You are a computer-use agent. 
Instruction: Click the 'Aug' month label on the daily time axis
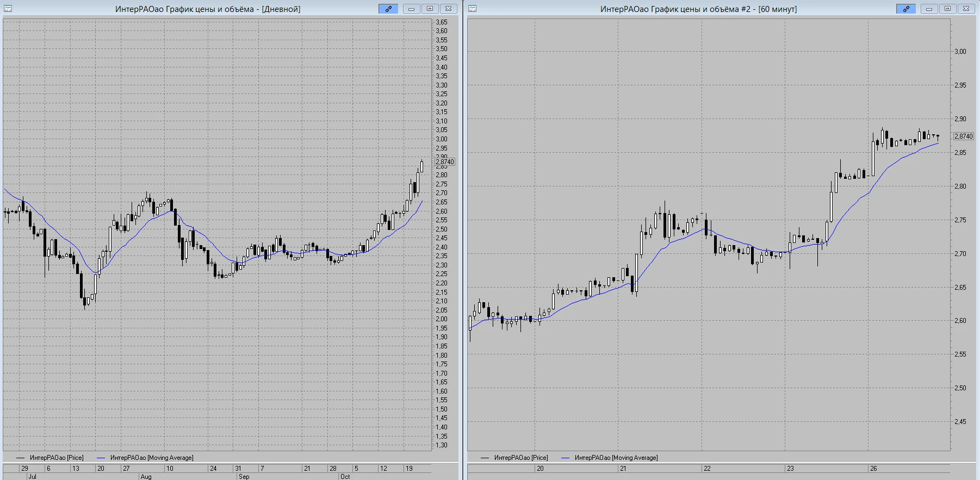pyautogui.click(x=146, y=476)
